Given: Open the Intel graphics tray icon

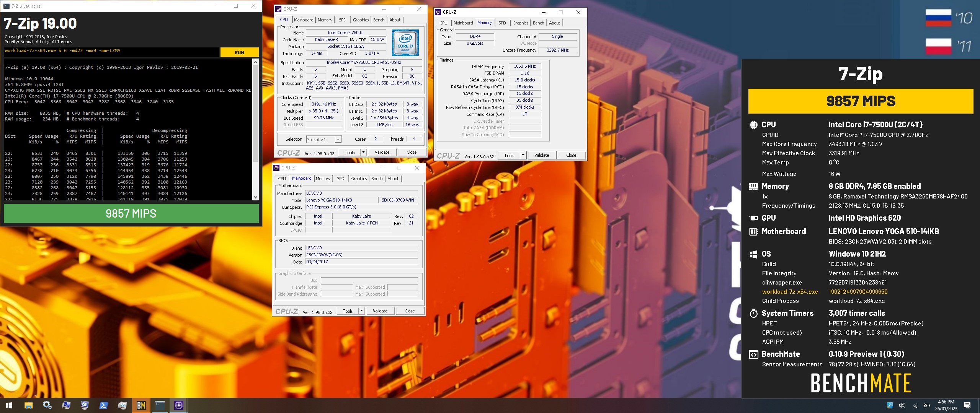Looking at the screenshot, I should click(890, 405).
